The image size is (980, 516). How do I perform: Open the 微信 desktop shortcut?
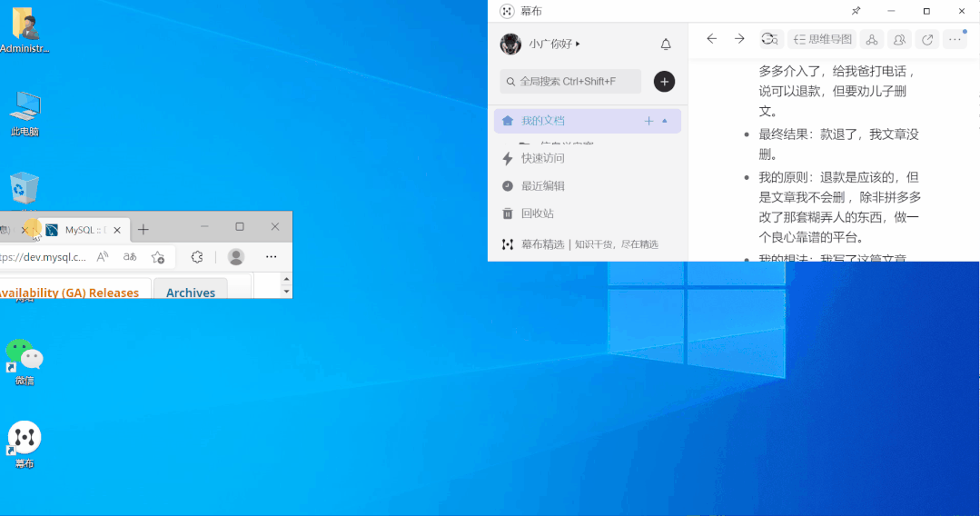click(25, 362)
